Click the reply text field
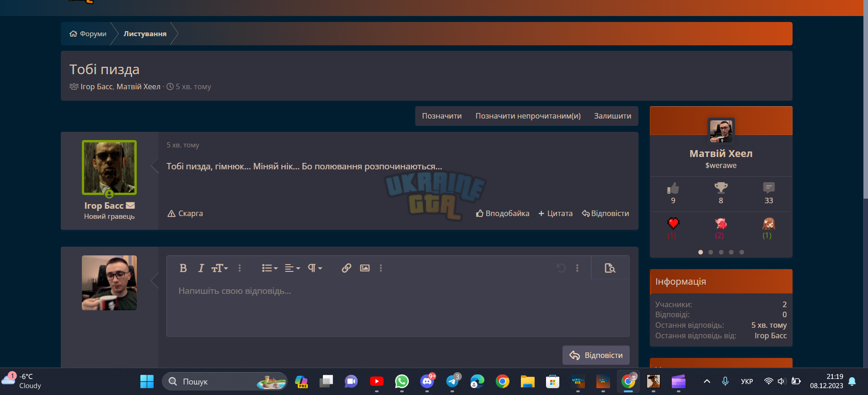 pyautogui.click(x=398, y=308)
